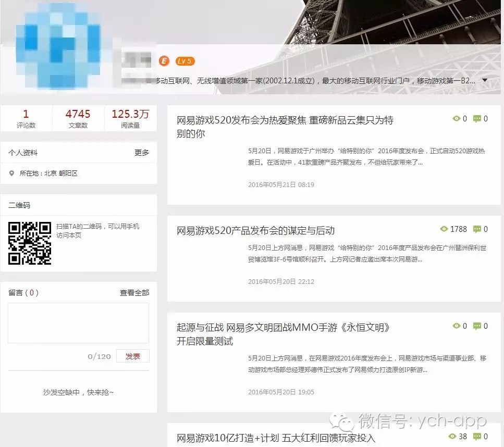Click the comment icon on 10亿打造+计划 article
This screenshot has width=504, height=447.
(x=477, y=437)
